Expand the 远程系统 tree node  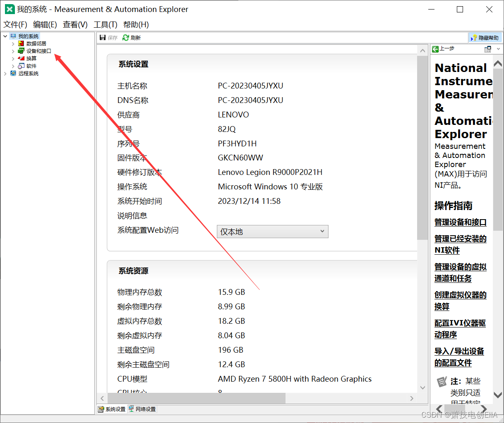click(5, 73)
